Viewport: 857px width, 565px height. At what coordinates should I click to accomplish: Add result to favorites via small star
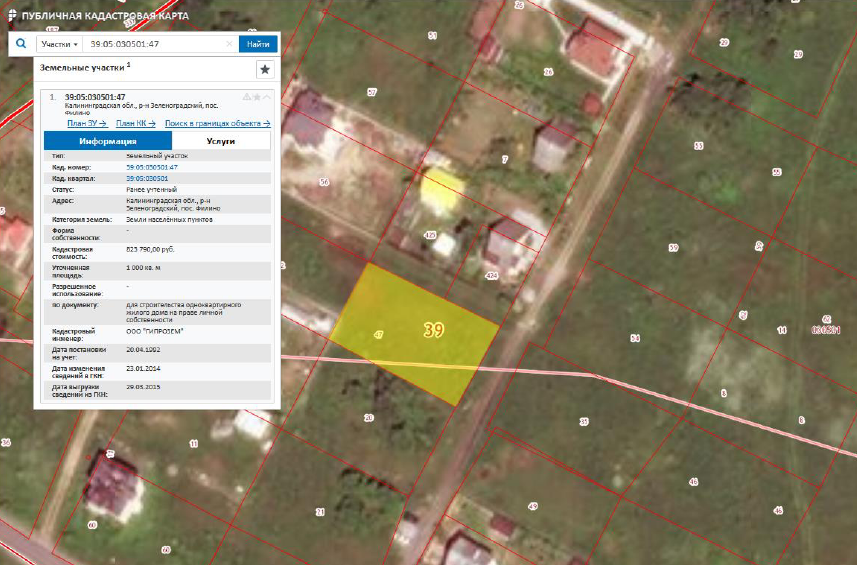point(256,97)
